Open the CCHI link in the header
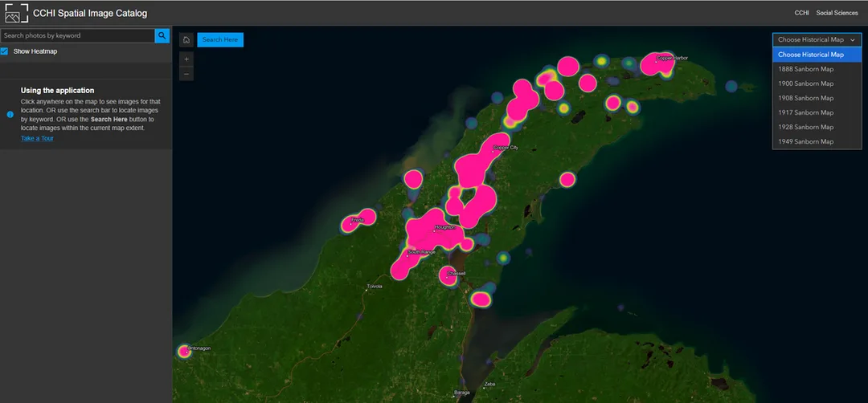The width and height of the screenshot is (868, 403). pos(801,13)
